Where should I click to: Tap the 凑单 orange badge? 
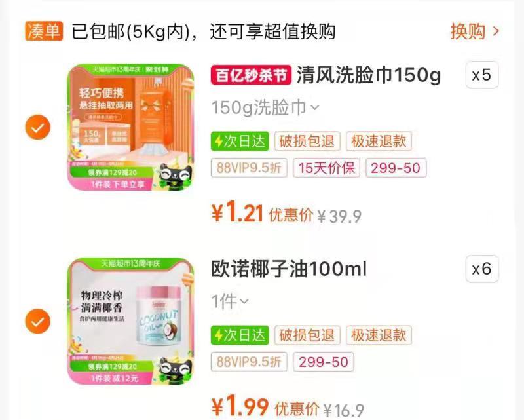coord(44,31)
